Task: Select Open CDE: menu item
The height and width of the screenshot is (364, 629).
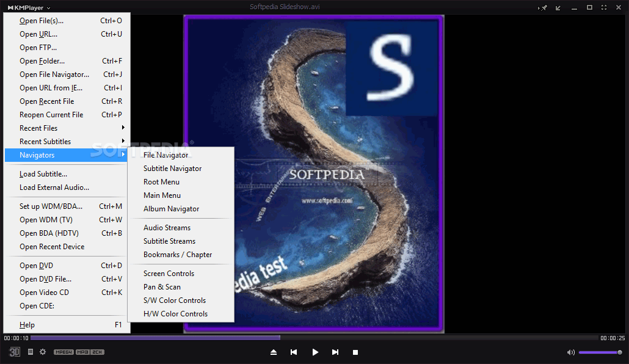Action: [x=67, y=306]
